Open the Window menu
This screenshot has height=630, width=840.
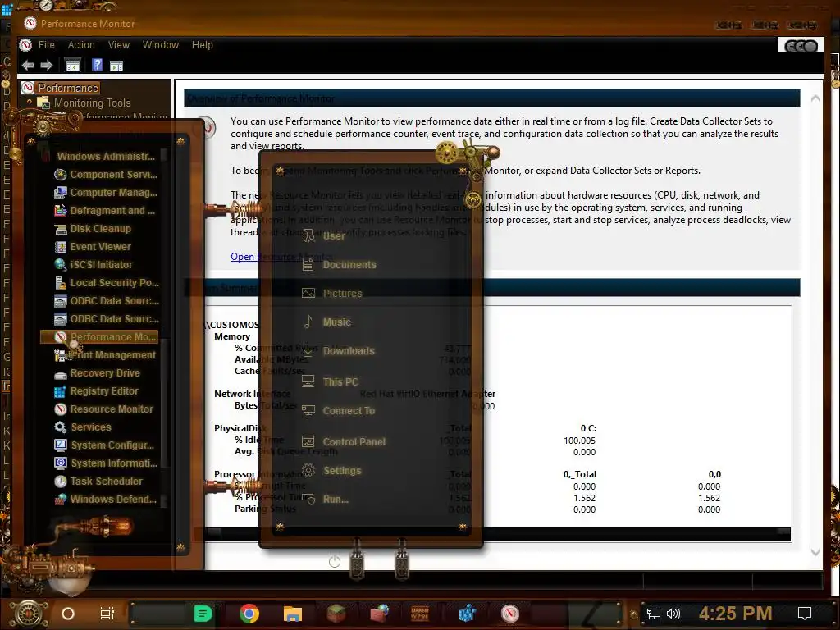coord(161,45)
